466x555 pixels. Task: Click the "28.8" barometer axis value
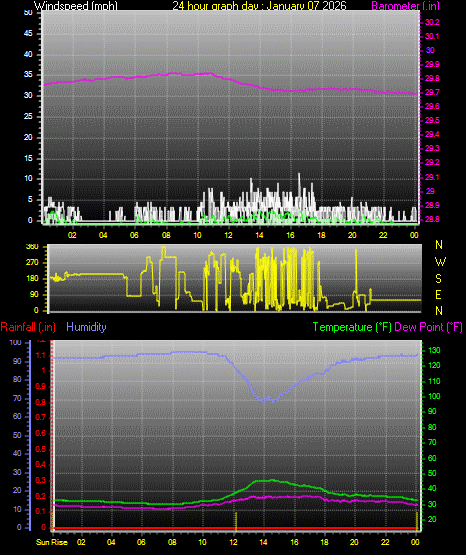click(432, 219)
